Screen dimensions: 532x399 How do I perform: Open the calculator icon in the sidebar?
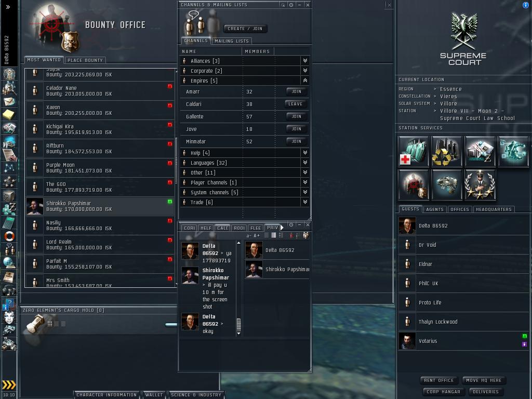click(x=9, y=222)
